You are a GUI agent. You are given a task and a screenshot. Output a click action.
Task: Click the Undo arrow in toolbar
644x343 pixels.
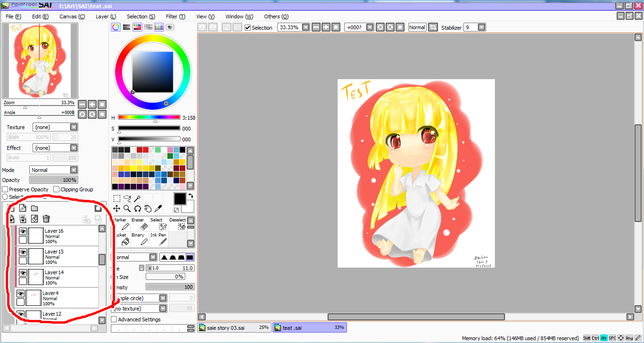202,27
